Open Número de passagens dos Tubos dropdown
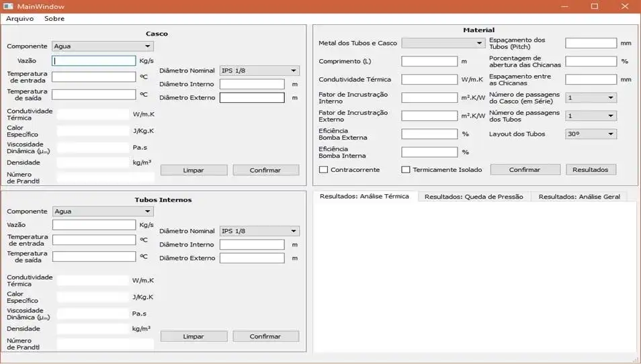This screenshot has width=641, height=364. (x=591, y=116)
